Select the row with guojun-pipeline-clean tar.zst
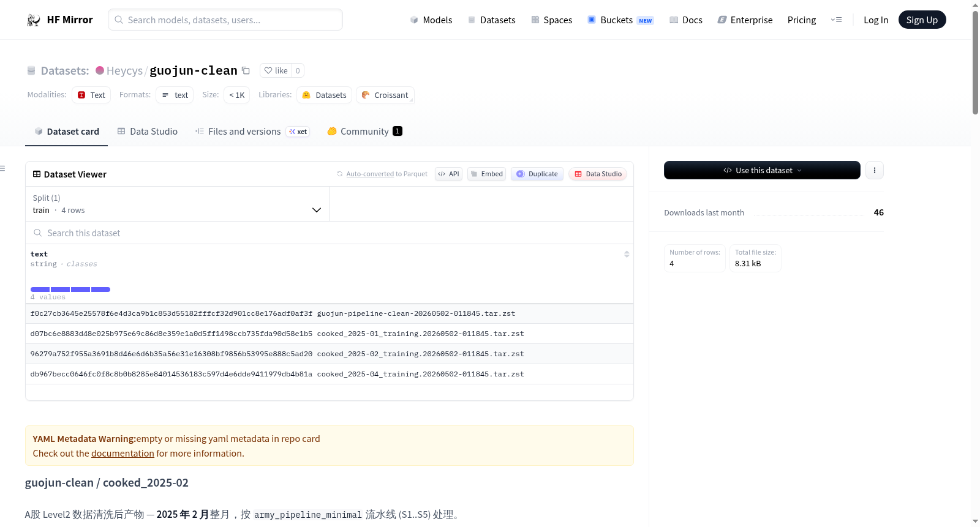 point(330,313)
